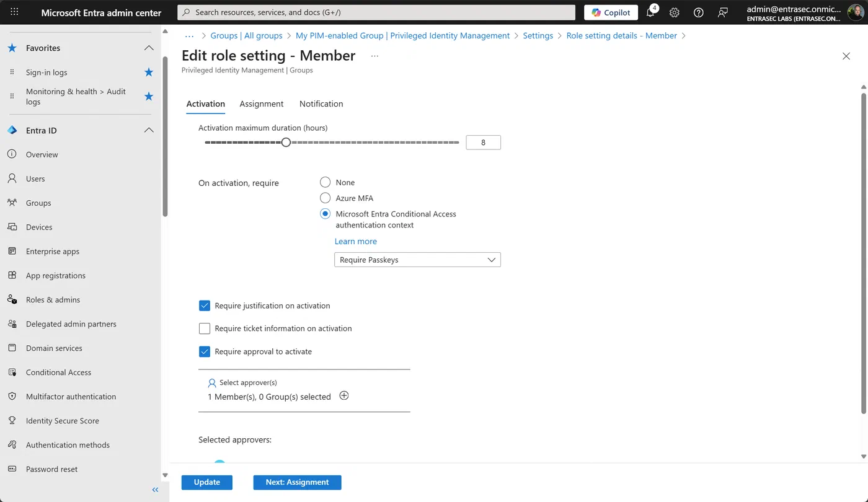Click the admin account avatar
Screen dimensions: 868x502
coord(855,12)
